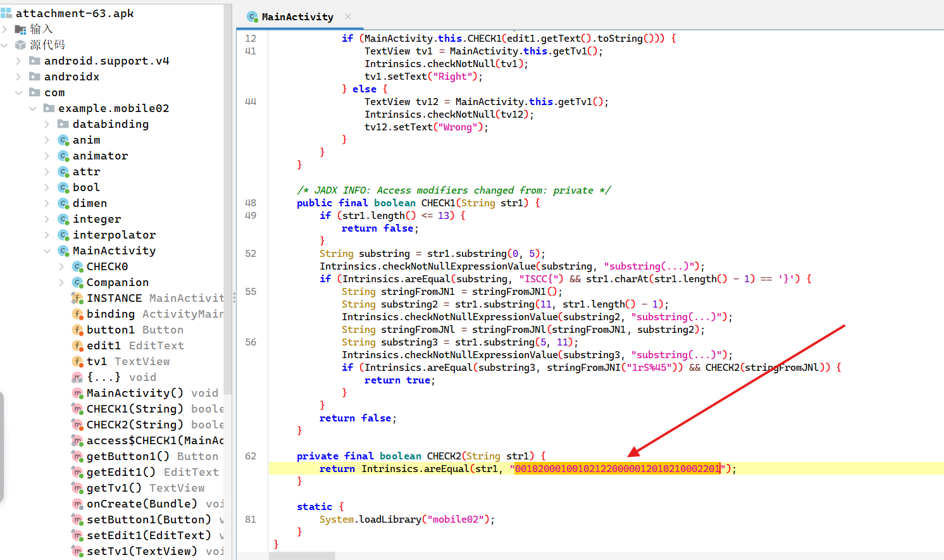
Task: Click the attachment-63.apk file icon
Action: 6,13
